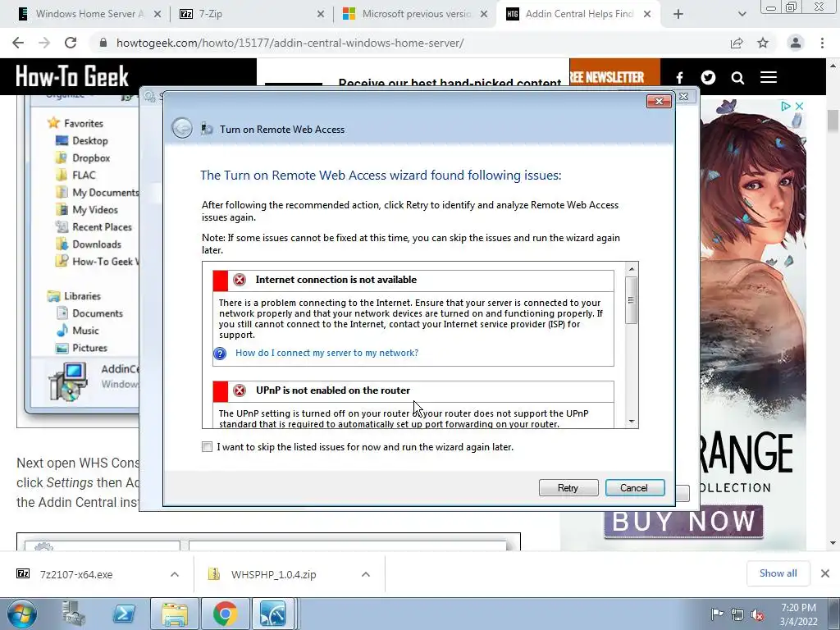840x630 pixels.
Task: Click the taskbar clock showing 7:20 PM
Action: 798,614
